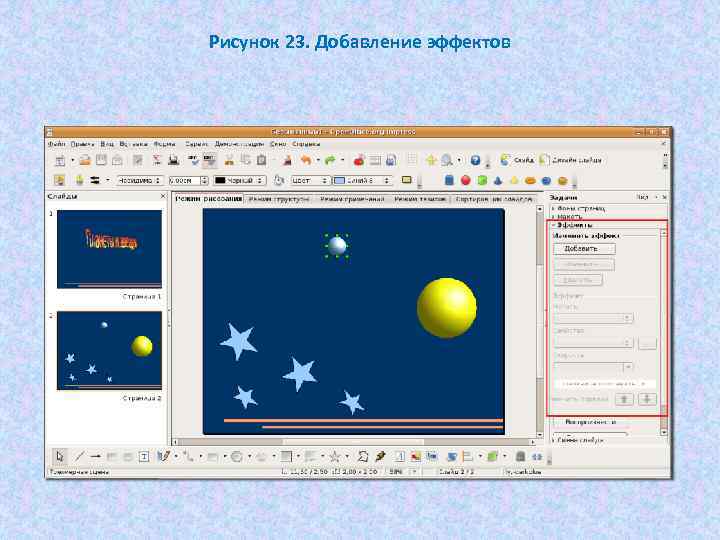Select the blue 3D cone shape
The width and height of the screenshot is (720, 540).
tap(498, 180)
